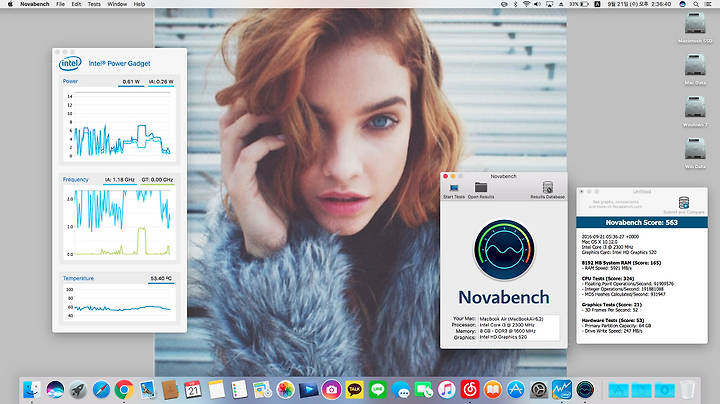
Task: Open LINE messenger from the dock
Action: pyautogui.click(x=377, y=390)
